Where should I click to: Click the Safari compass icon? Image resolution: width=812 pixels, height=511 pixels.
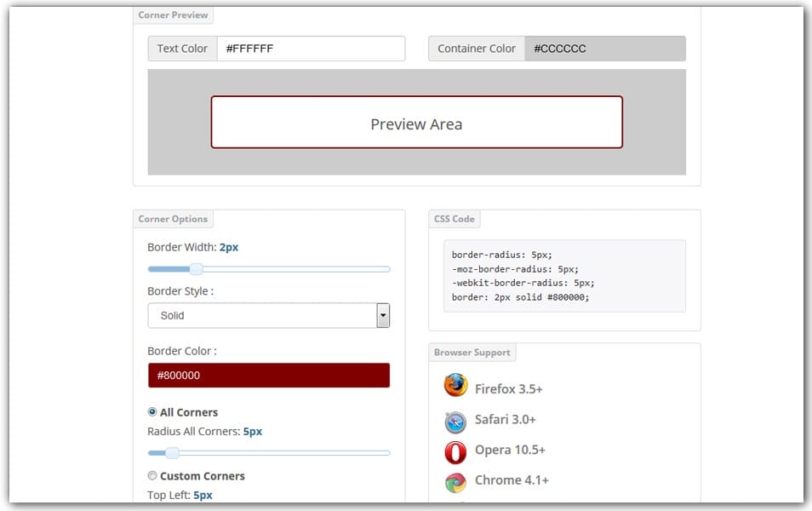(x=455, y=421)
